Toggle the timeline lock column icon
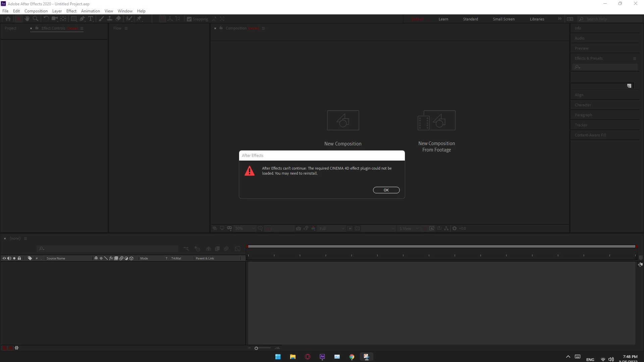 tap(19, 258)
